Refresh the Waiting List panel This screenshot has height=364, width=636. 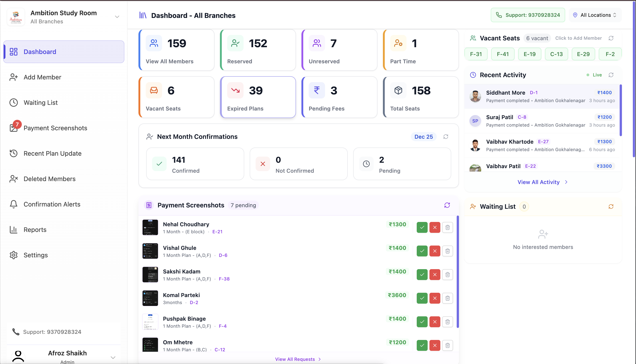(x=611, y=206)
